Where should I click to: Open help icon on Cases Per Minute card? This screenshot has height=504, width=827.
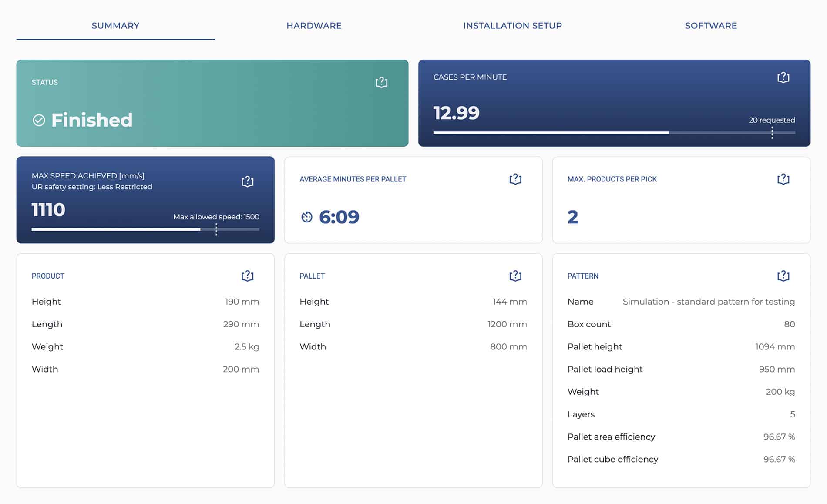783,77
